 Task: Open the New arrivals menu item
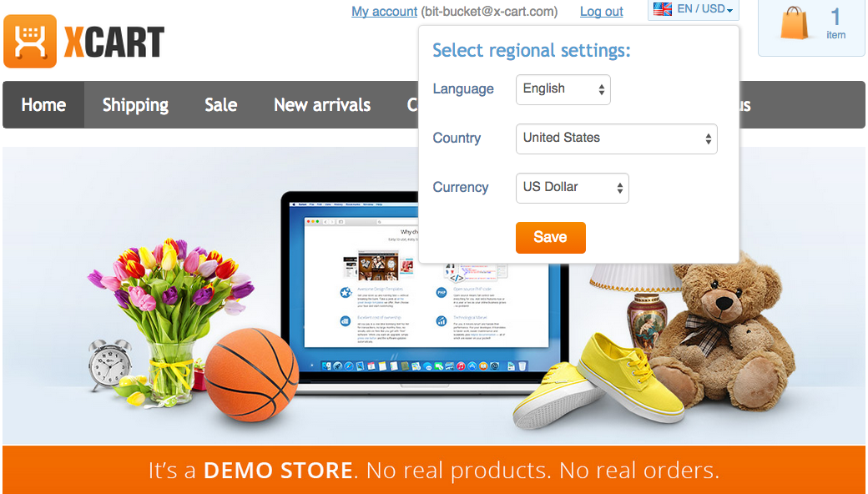pyautogui.click(x=322, y=105)
